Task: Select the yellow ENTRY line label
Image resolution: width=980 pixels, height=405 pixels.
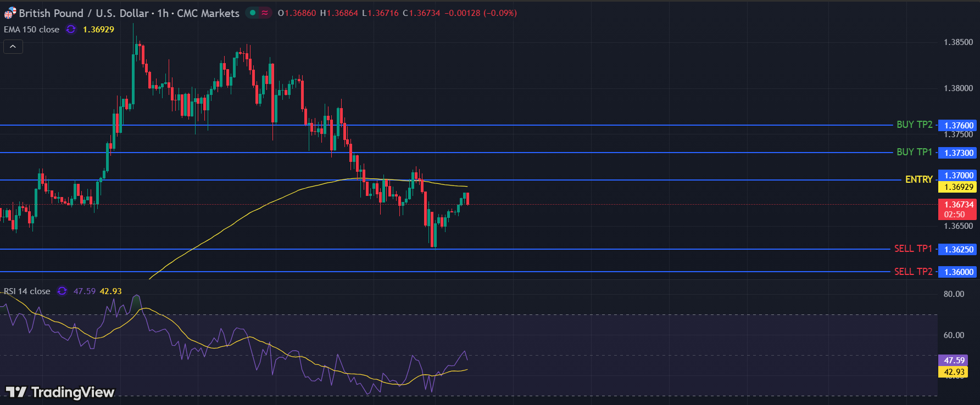Action: pyautogui.click(x=918, y=179)
